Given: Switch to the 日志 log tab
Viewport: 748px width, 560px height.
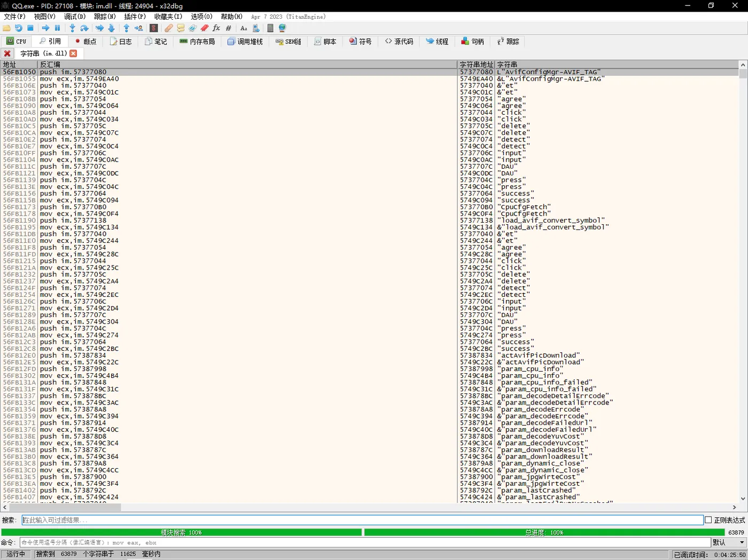Looking at the screenshot, I should coord(121,42).
